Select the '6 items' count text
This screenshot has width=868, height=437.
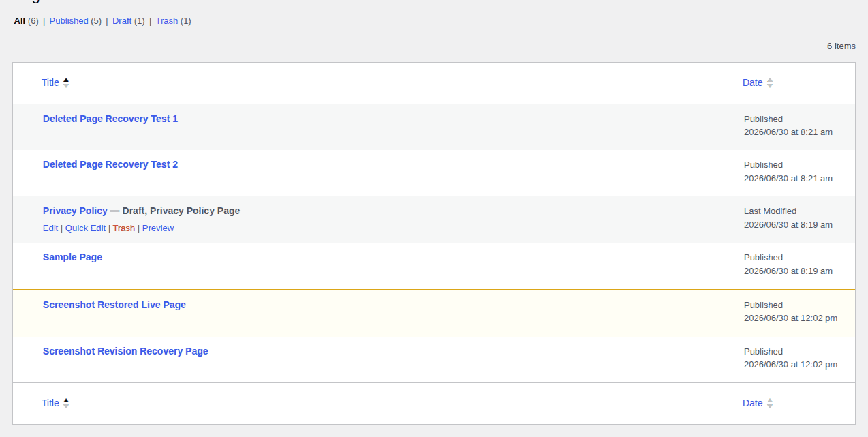click(841, 46)
